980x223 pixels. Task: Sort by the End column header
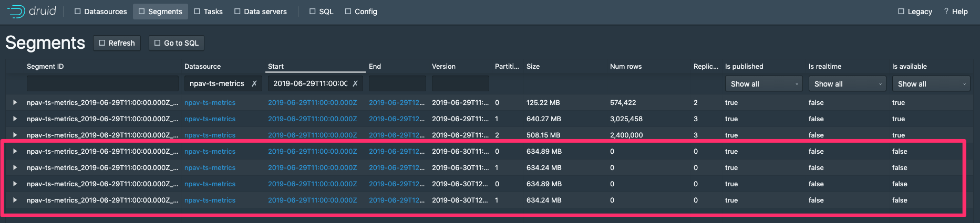click(375, 66)
